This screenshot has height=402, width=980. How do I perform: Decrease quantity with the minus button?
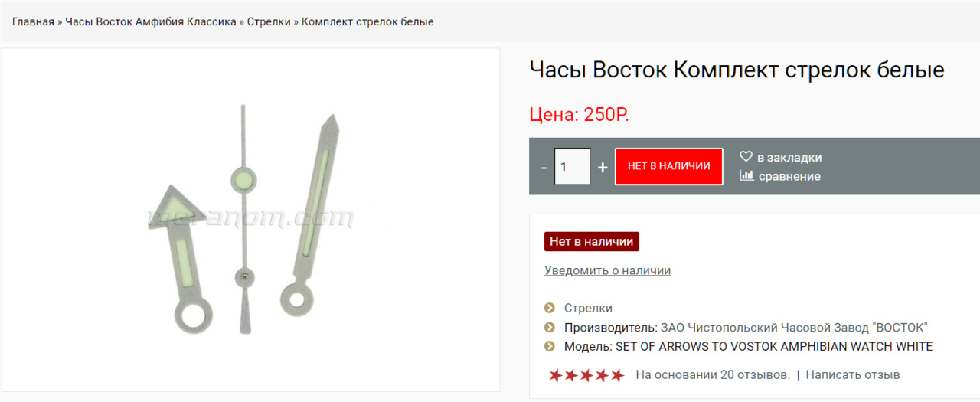tap(544, 167)
